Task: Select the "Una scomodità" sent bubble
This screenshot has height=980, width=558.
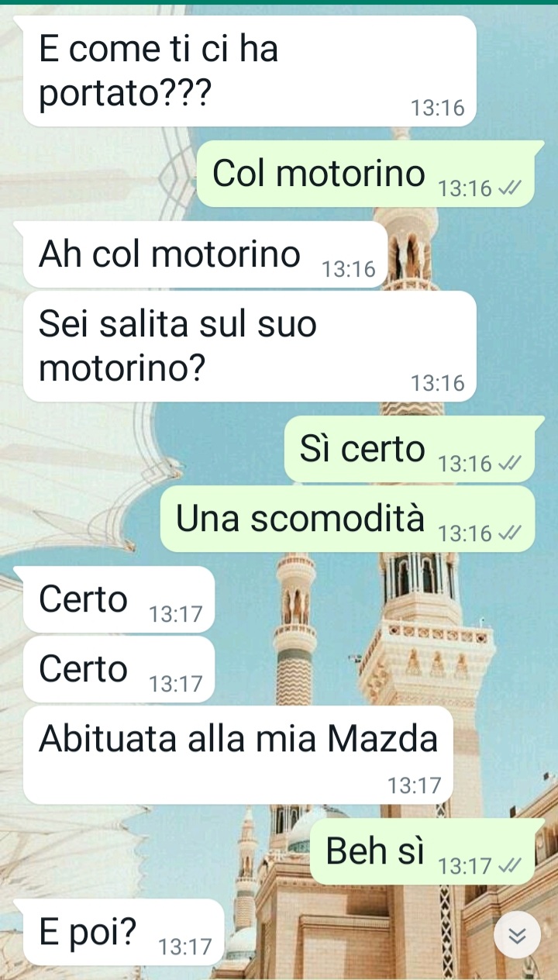Action: pyautogui.click(x=348, y=519)
